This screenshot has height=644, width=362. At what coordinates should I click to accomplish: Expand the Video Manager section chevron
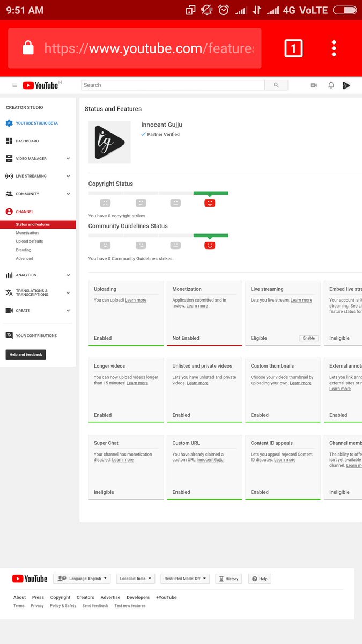[68, 158]
